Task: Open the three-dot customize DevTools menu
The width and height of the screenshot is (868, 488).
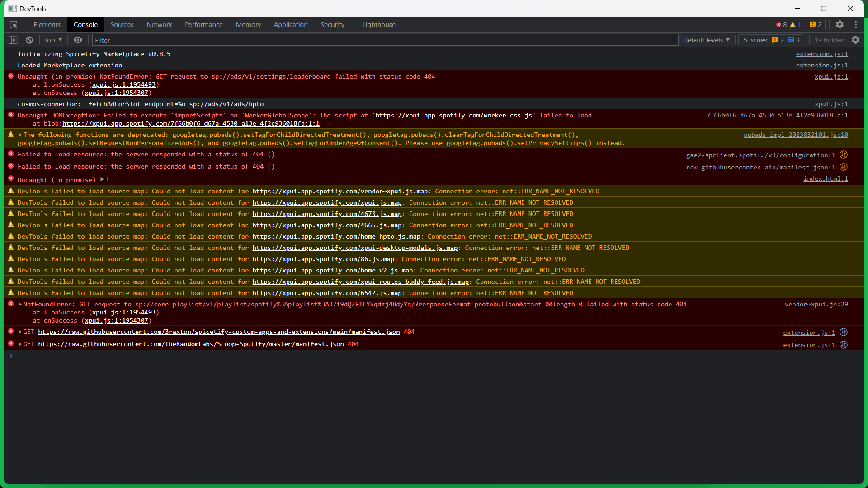Action: point(855,25)
